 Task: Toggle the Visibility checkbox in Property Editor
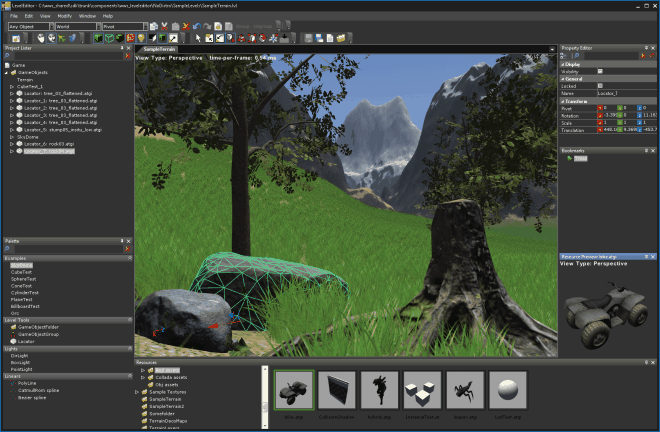600,71
